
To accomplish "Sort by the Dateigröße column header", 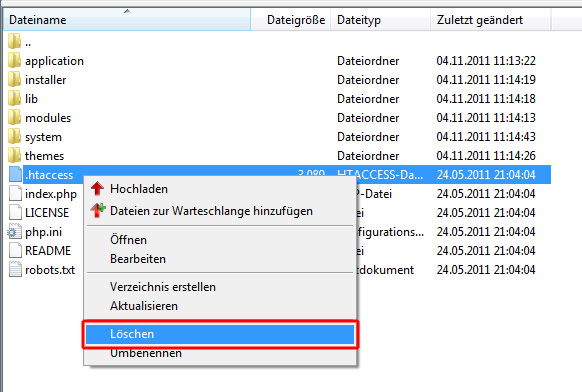I will tap(291, 20).
